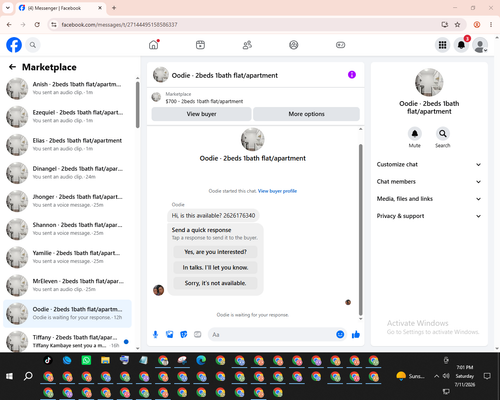This screenshot has height=400, width=500.
Task: Click the $700 Marketplace listing header
Action: tap(204, 101)
